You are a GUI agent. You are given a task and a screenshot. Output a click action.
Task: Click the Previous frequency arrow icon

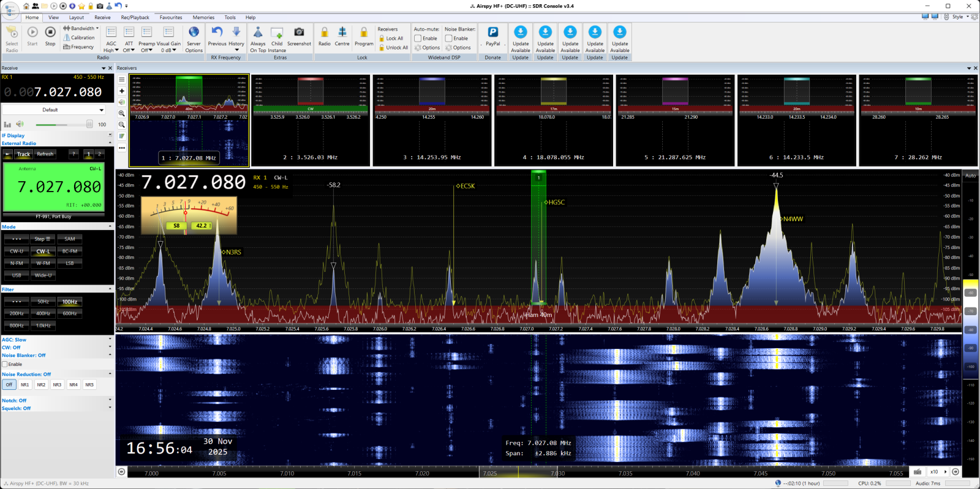pos(217,32)
